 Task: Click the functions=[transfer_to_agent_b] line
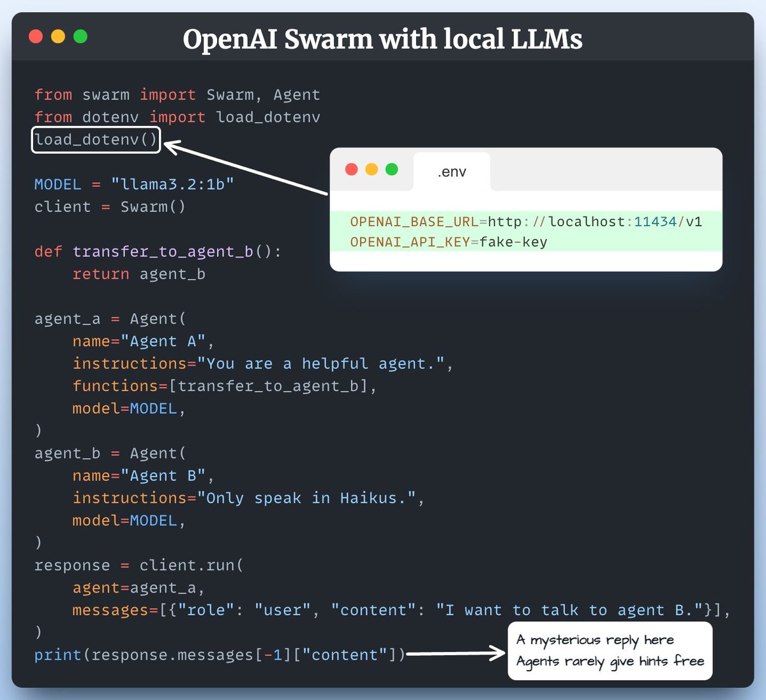tap(224, 386)
